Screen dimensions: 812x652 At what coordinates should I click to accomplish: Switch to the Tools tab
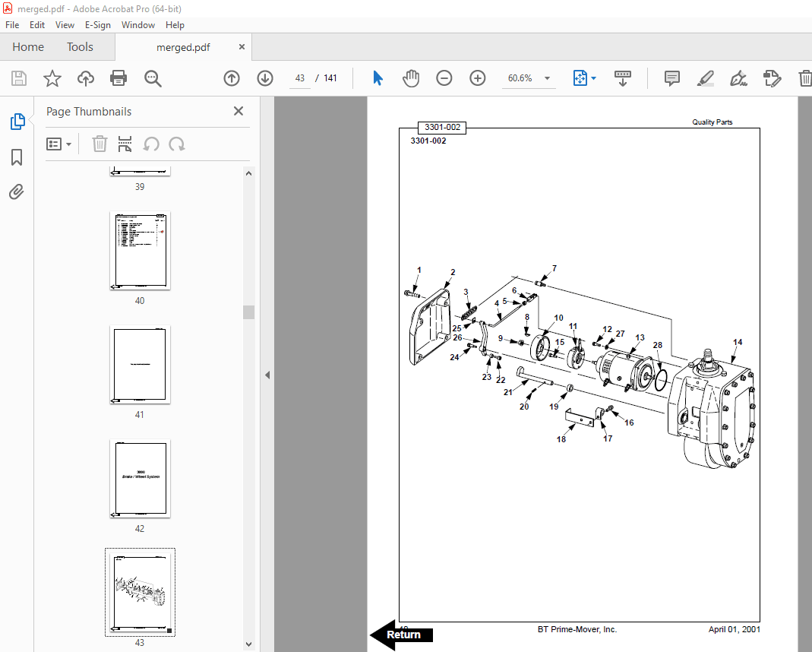click(x=80, y=47)
